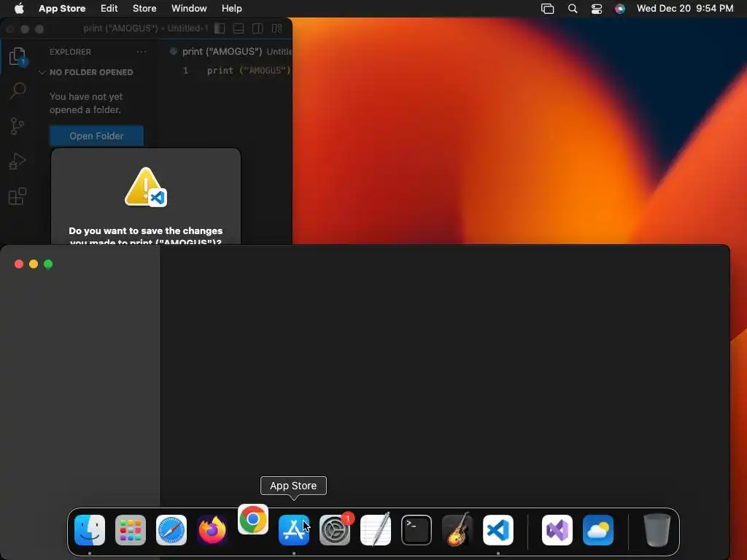Open Run and Debug view in VS Code
Image resolution: width=747 pixels, height=560 pixels.
point(18,161)
